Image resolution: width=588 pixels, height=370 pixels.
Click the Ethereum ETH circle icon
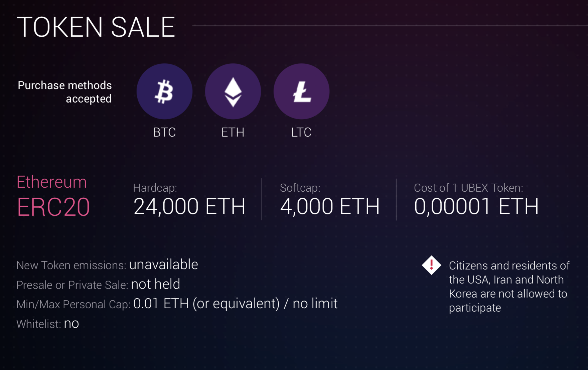point(233,91)
